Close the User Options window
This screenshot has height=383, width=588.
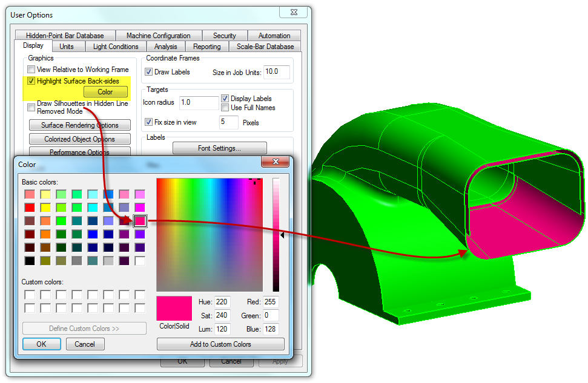tap(294, 12)
